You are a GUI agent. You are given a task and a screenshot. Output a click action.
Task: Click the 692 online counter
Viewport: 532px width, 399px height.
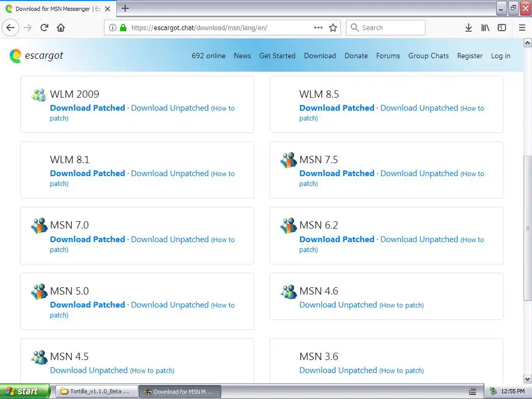(208, 56)
